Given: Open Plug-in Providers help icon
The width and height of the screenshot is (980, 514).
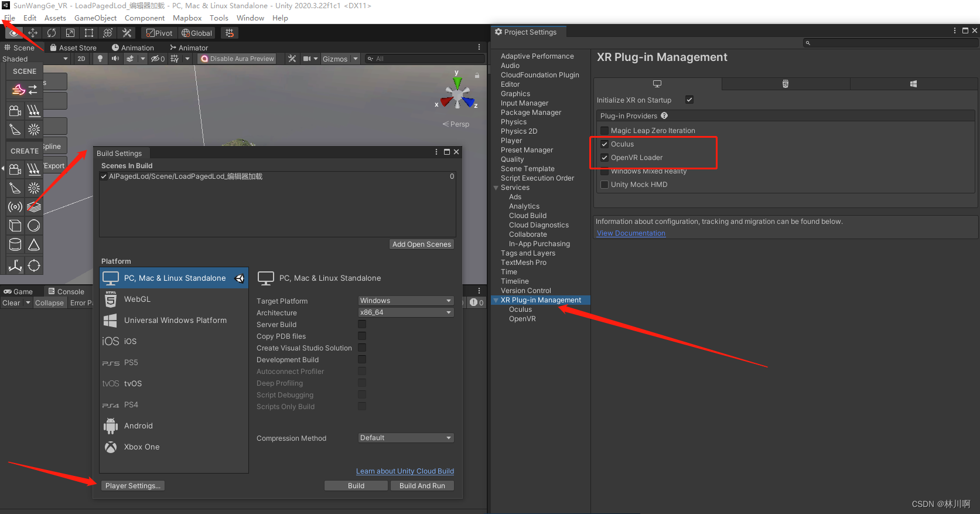Looking at the screenshot, I should (x=664, y=115).
